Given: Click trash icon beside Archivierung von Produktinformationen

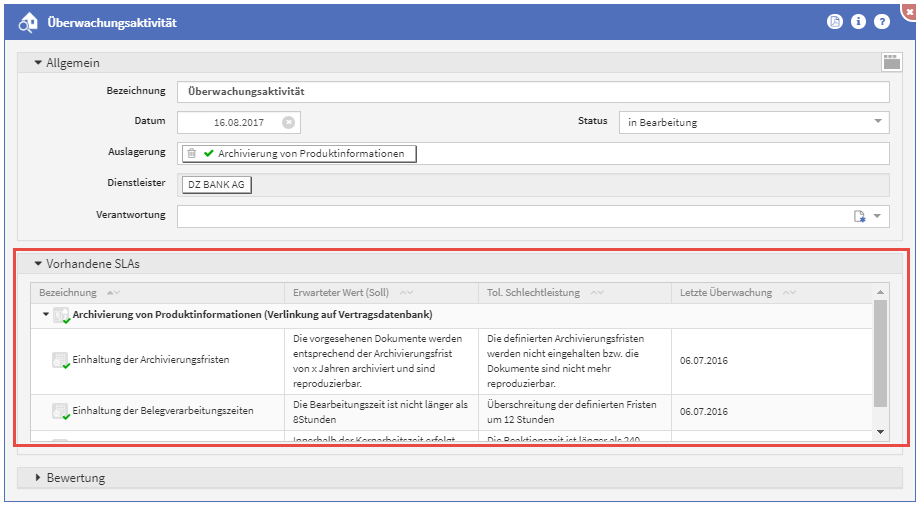Looking at the screenshot, I should coord(192,154).
